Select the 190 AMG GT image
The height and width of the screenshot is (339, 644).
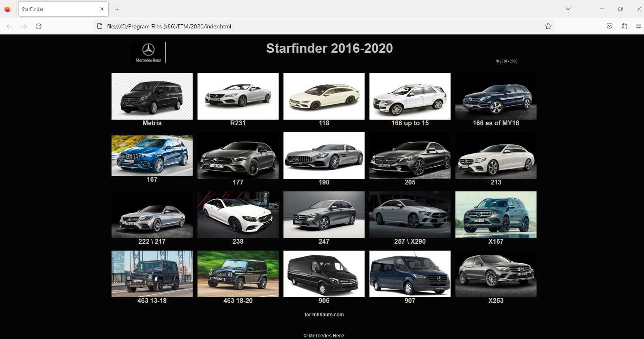(x=324, y=155)
